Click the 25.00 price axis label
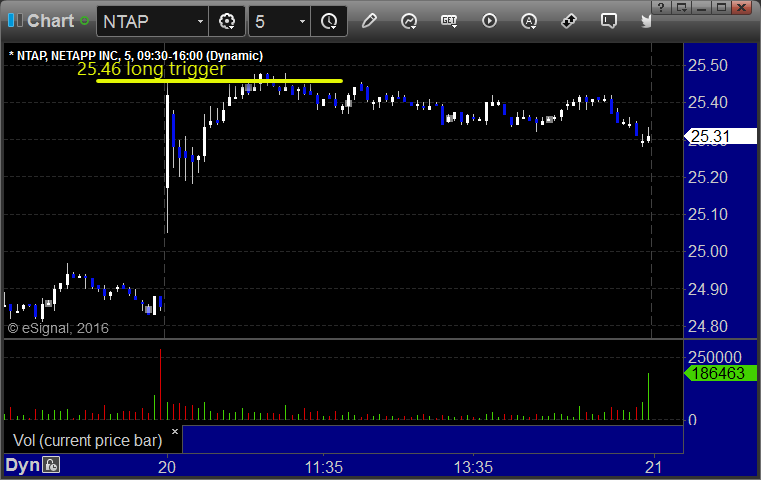 pyautogui.click(x=708, y=251)
